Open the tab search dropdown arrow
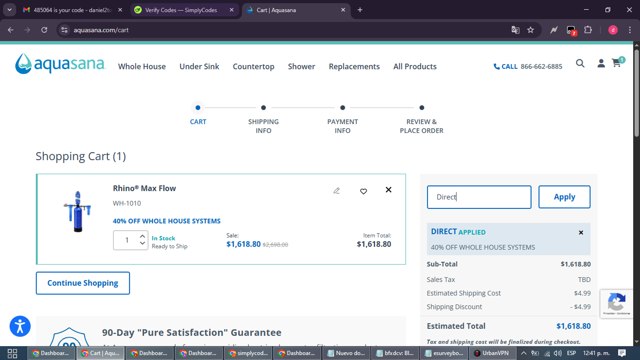 (x=9, y=10)
